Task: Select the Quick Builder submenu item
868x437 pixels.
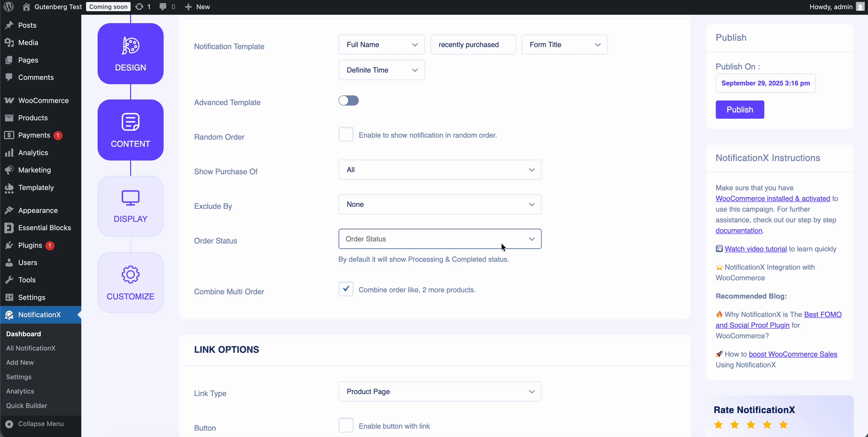Action: point(27,406)
